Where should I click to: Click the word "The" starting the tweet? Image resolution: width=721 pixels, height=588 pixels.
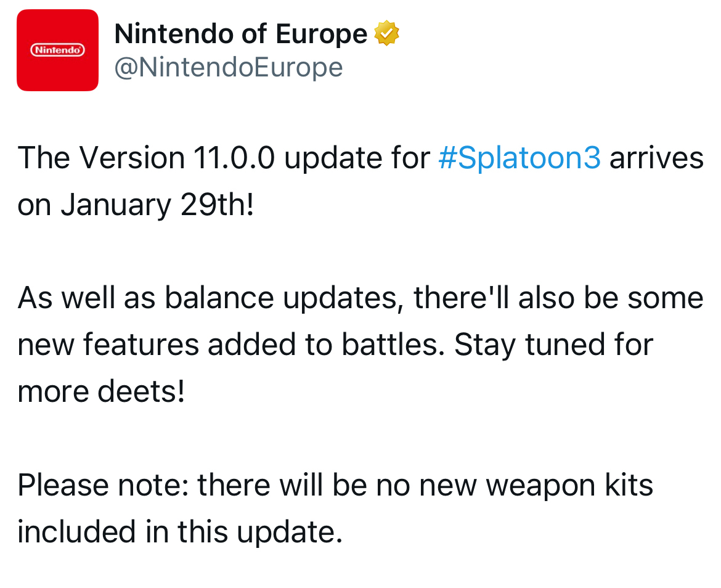pos(45,158)
